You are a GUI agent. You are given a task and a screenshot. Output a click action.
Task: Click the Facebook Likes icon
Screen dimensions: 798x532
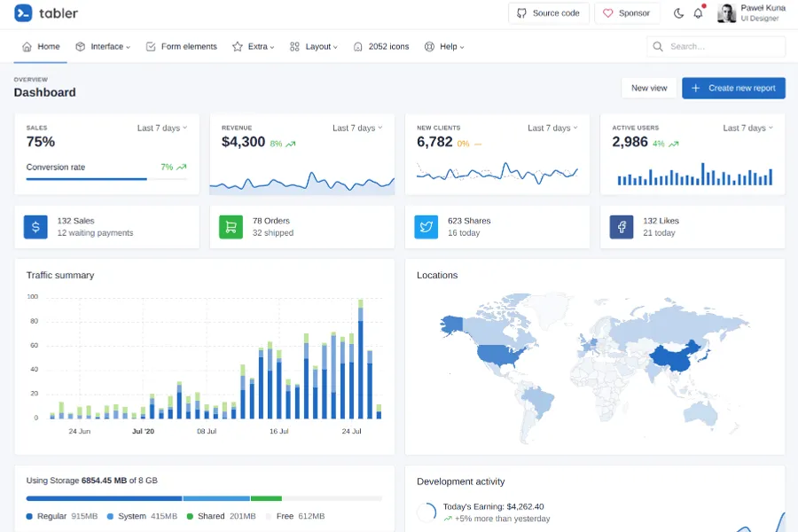622,227
